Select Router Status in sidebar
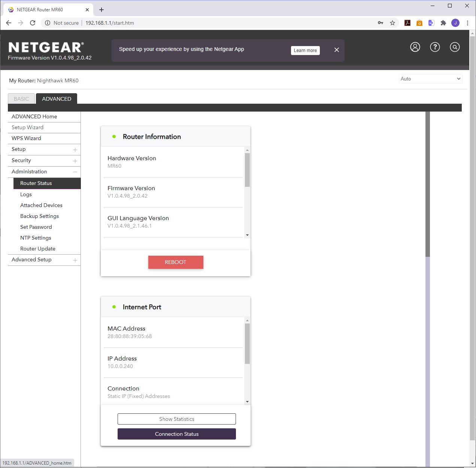The width and height of the screenshot is (476, 468). tap(47, 183)
